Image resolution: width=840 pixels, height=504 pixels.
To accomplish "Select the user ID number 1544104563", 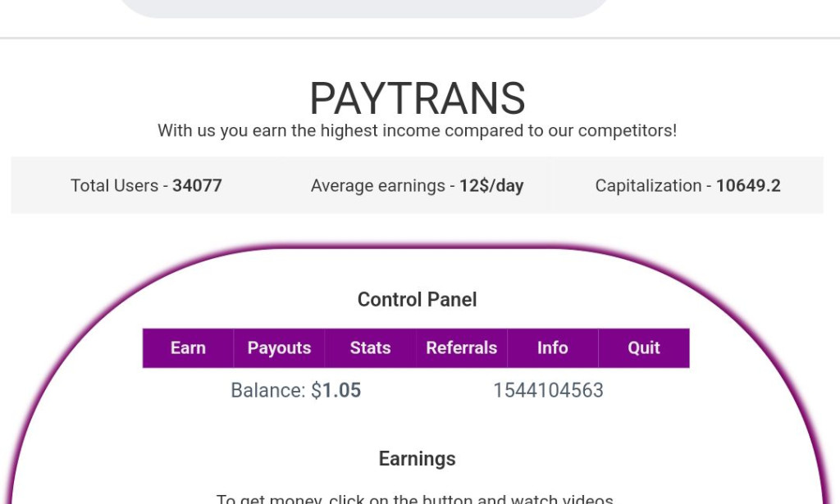I will tap(551, 390).
